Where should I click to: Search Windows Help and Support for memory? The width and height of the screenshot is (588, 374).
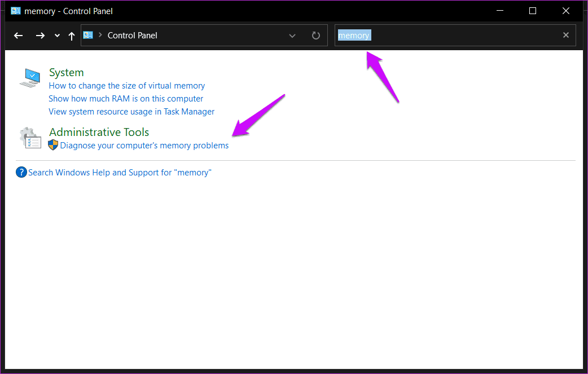pyautogui.click(x=120, y=173)
